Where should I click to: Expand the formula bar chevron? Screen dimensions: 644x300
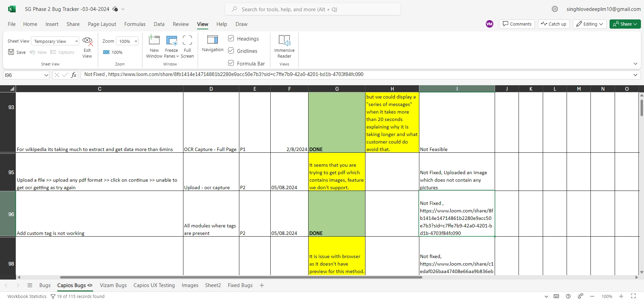[635, 75]
